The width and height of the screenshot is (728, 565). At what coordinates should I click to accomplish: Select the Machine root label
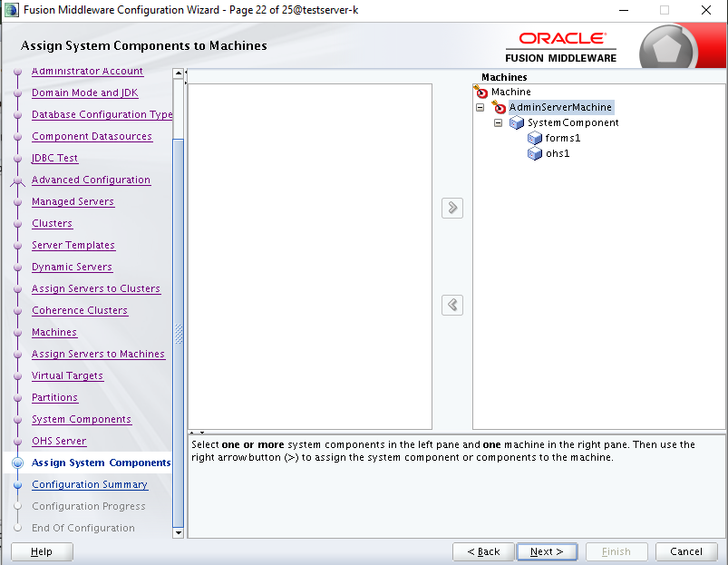tap(510, 92)
